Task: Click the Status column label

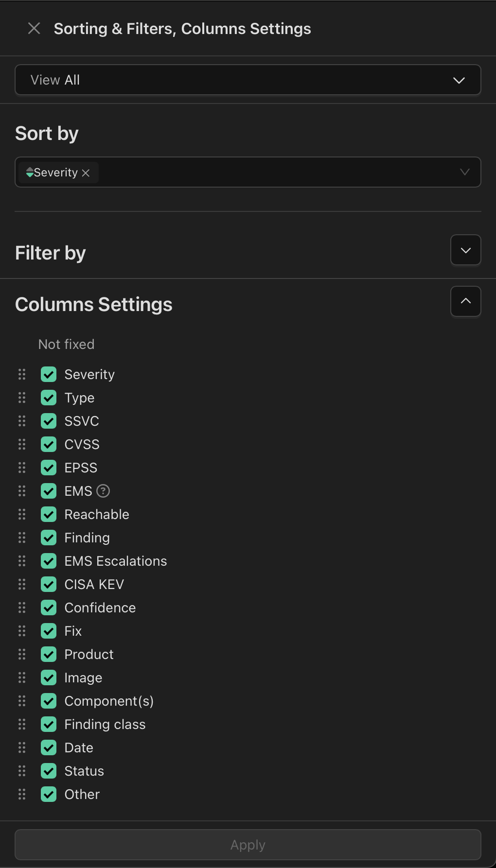Action: [84, 771]
